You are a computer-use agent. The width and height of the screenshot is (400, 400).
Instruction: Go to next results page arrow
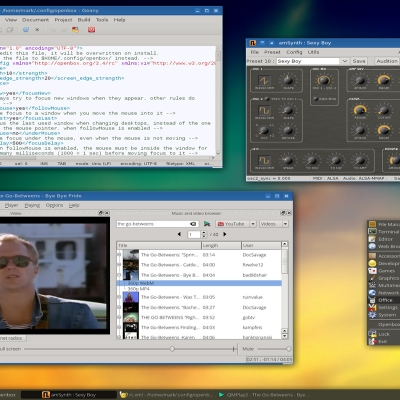click(225, 234)
